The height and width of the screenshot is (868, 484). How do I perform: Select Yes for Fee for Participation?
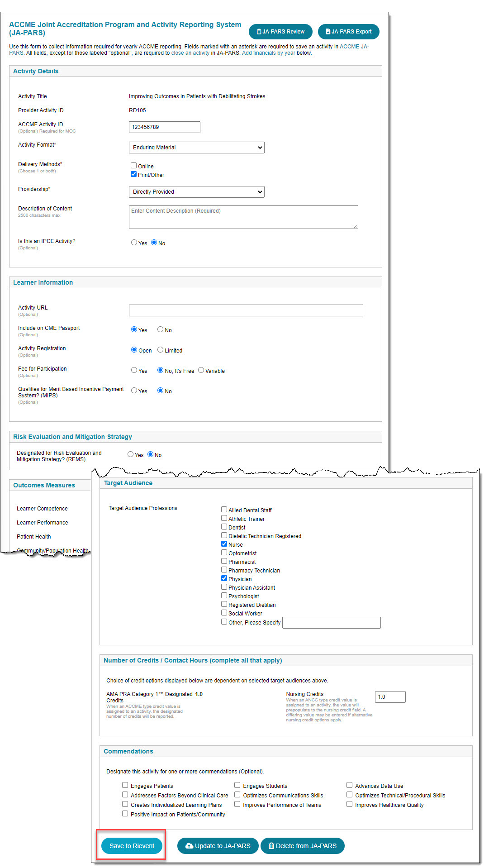coord(134,370)
